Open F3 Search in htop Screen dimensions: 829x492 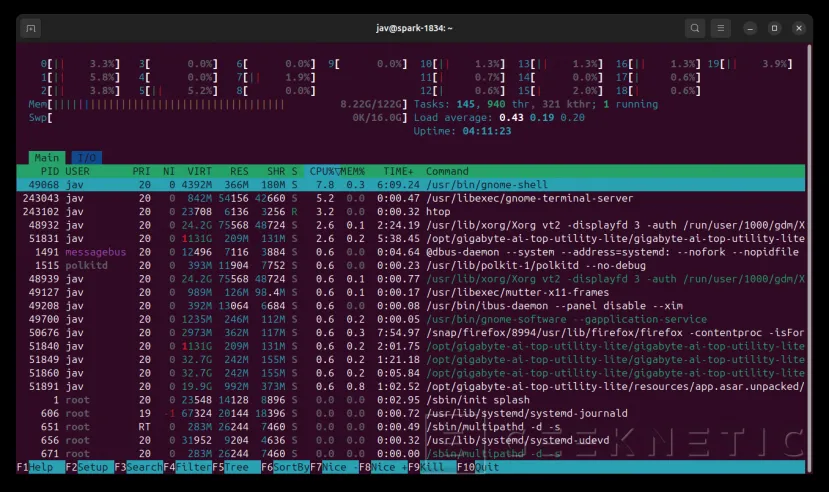139,467
